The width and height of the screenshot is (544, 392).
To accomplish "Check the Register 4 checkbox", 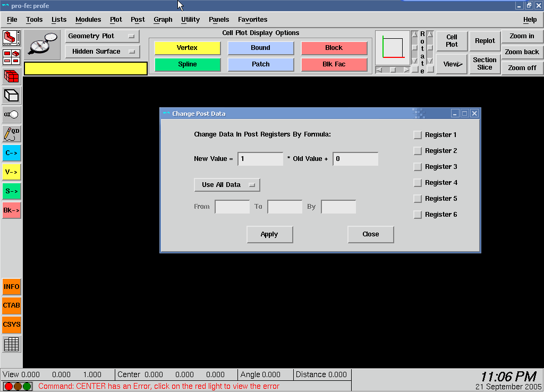I will (x=418, y=183).
